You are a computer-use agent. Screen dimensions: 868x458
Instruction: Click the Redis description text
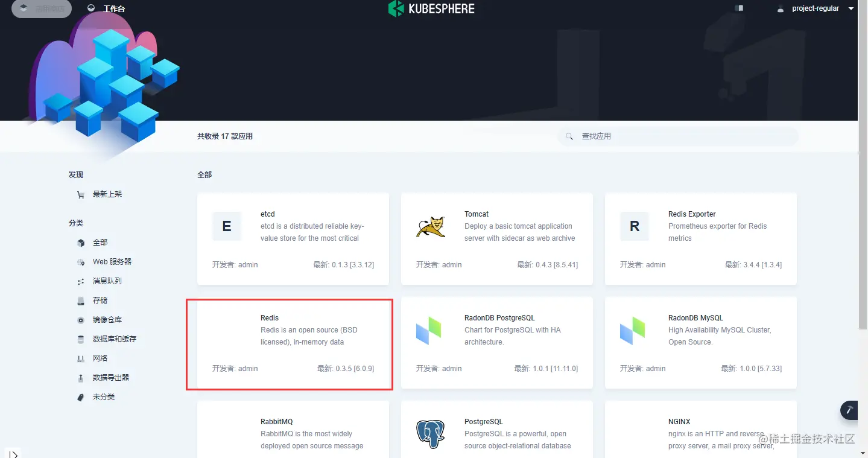point(309,336)
